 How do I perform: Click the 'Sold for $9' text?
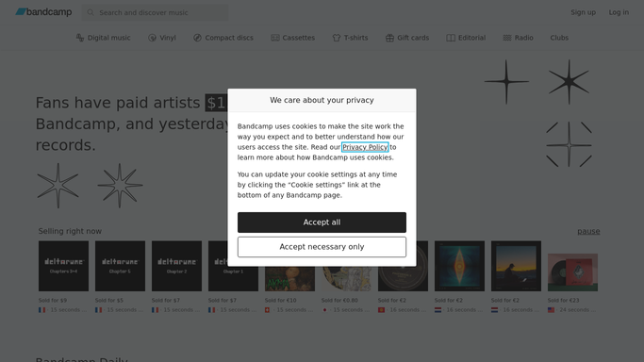click(53, 301)
